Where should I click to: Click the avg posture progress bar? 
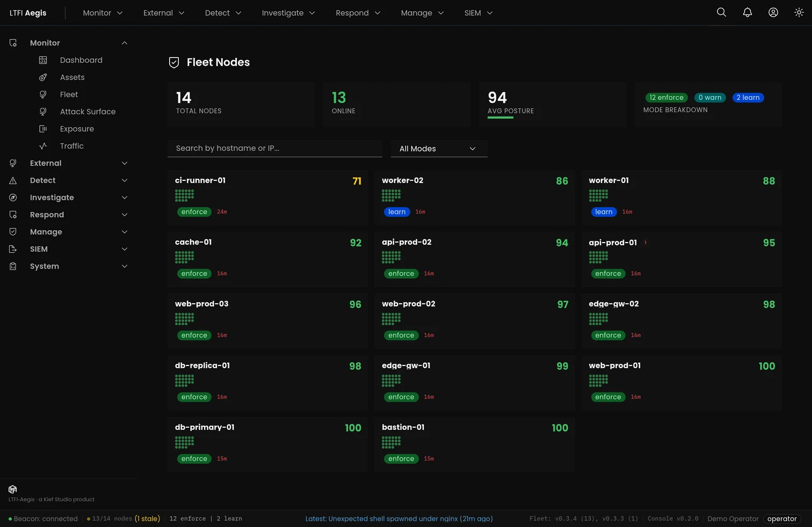click(501, 118)
